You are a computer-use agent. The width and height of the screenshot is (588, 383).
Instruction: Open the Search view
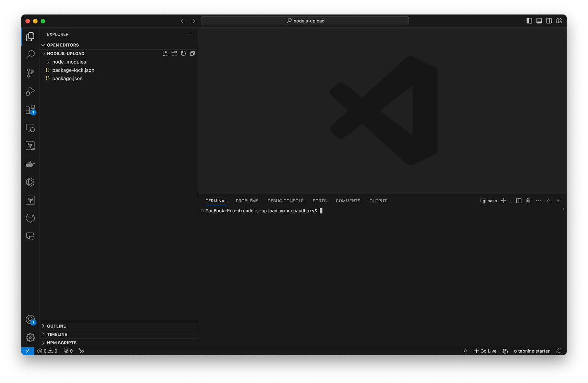coord(30,54)
